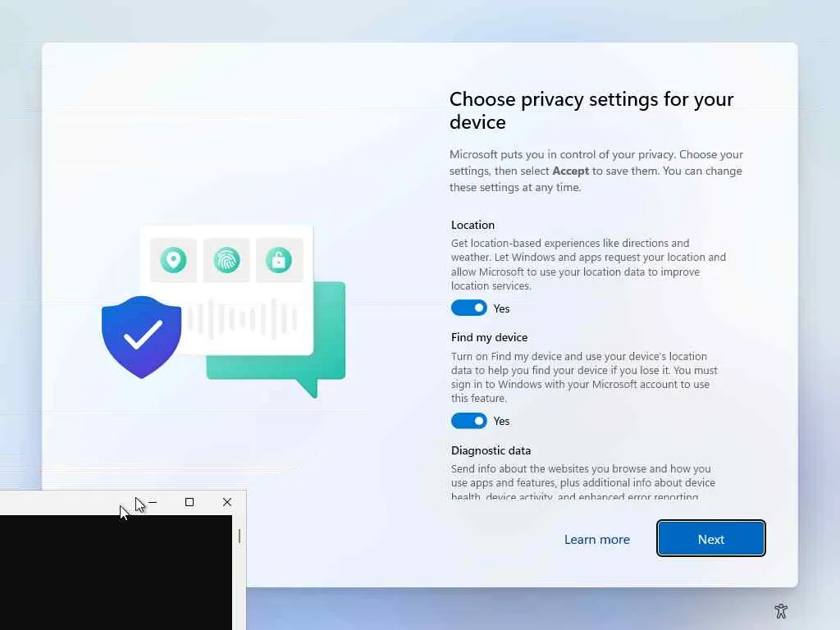Click the Next button
Image resolution: width=840 pixels, height=630 pixels.
[x=711, y=538]
